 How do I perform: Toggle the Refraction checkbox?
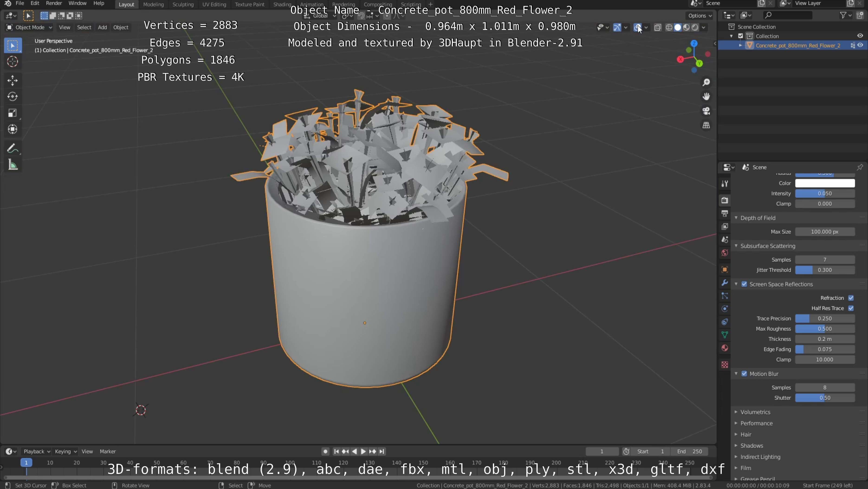[851, 298]
